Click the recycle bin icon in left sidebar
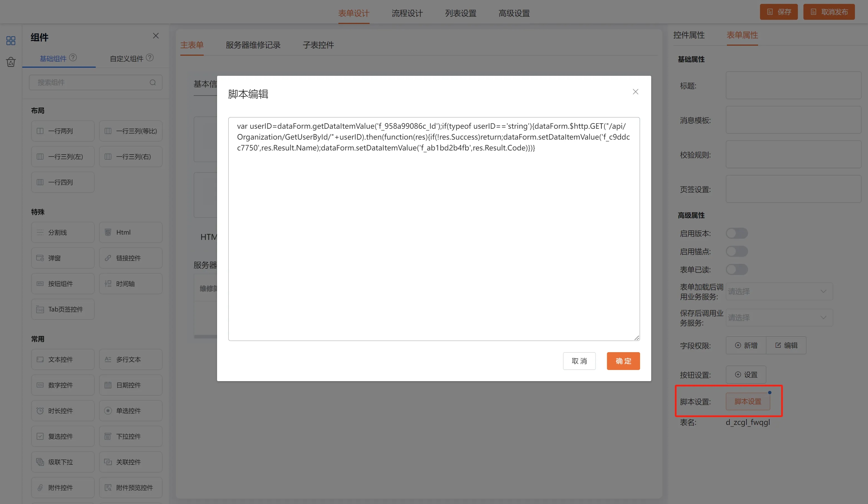The height and width of the screenshot is (504, 868). point(11,62)
